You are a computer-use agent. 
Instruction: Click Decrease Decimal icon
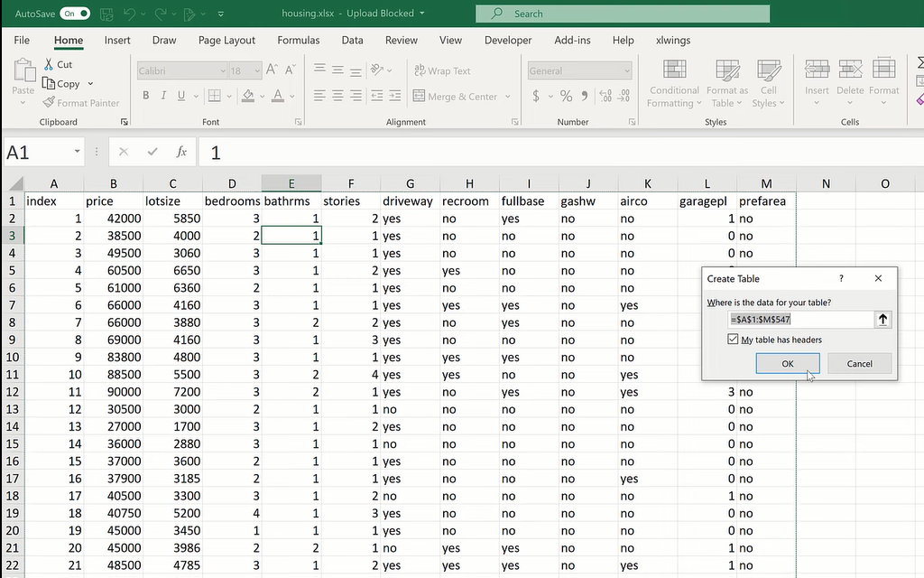624,96
